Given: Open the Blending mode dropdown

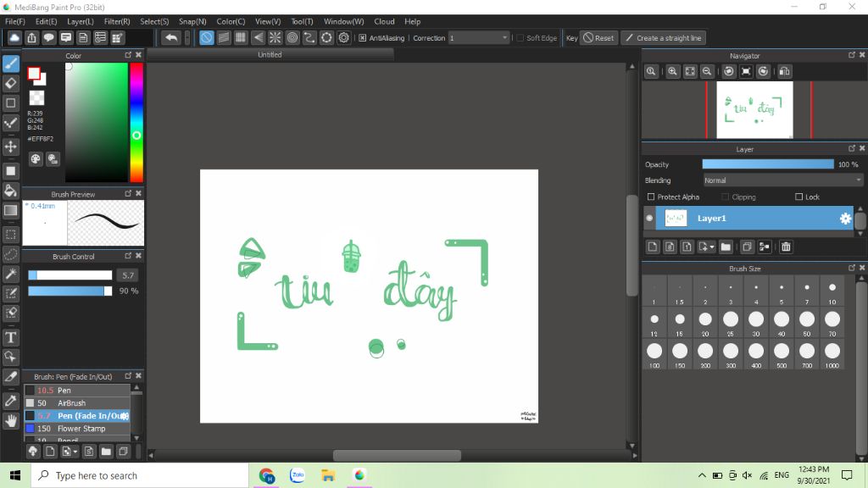Looking at the screenshot, I should click(x=782, y=180).
